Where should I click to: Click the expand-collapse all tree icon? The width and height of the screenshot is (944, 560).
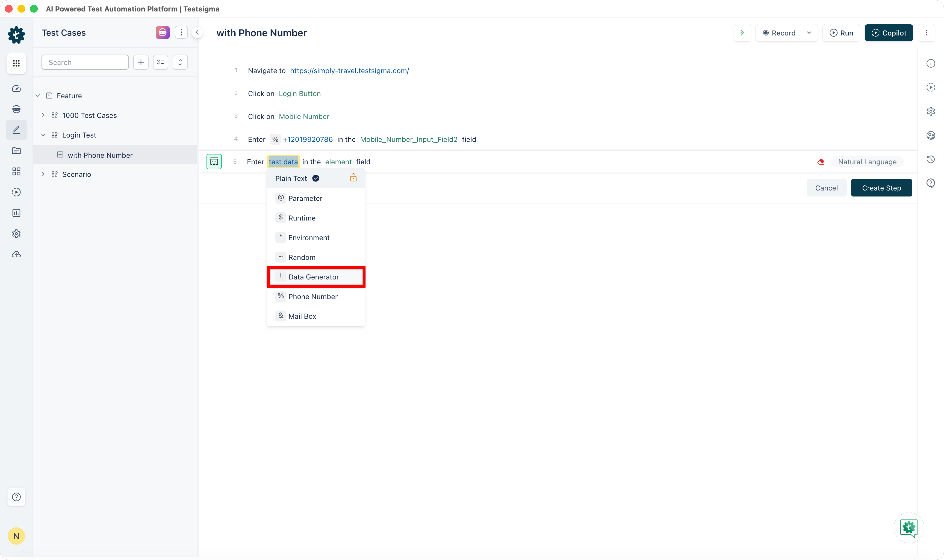click(x=180, y=62)
